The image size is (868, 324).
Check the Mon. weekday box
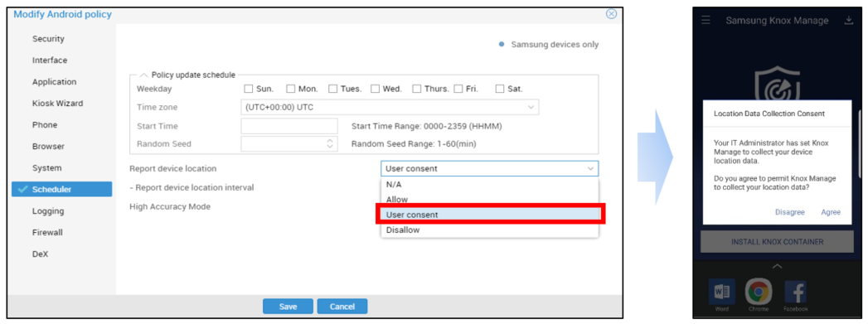[290, 89]
